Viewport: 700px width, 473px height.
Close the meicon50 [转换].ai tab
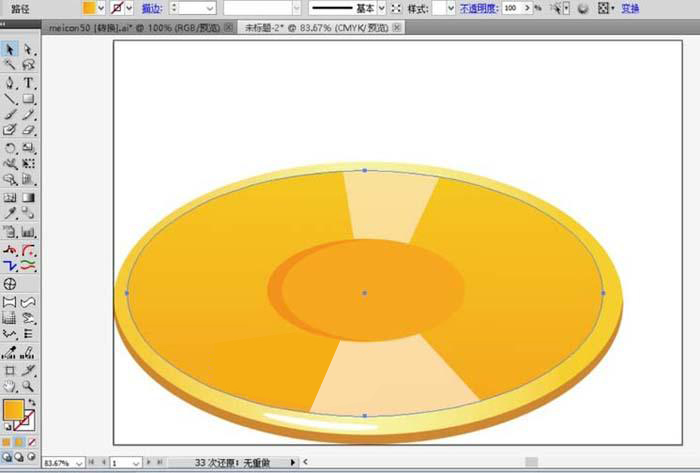[x=229, y=28]
